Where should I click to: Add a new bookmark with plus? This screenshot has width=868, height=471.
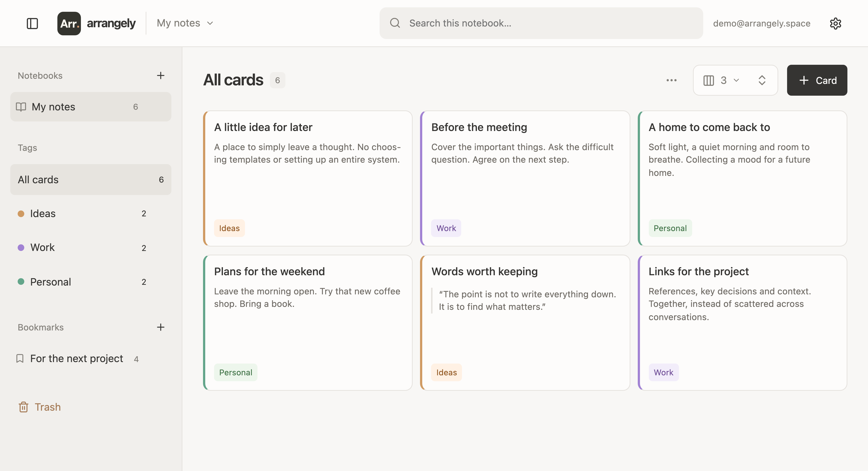coord(161,327)
